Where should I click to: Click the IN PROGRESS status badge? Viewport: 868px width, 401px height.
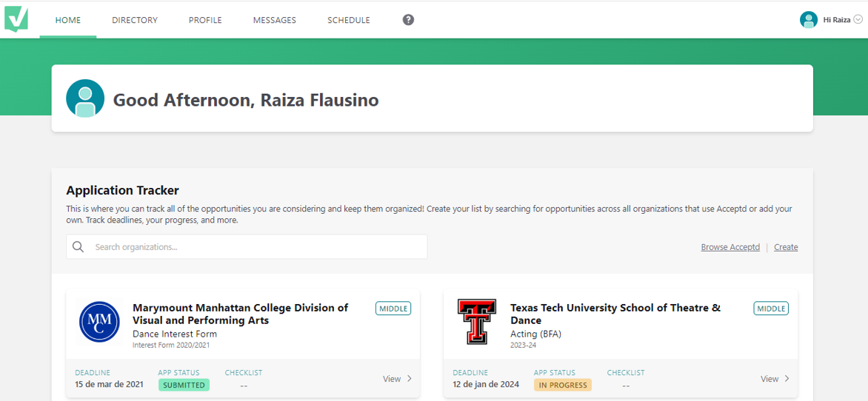(x=562, y=385)
